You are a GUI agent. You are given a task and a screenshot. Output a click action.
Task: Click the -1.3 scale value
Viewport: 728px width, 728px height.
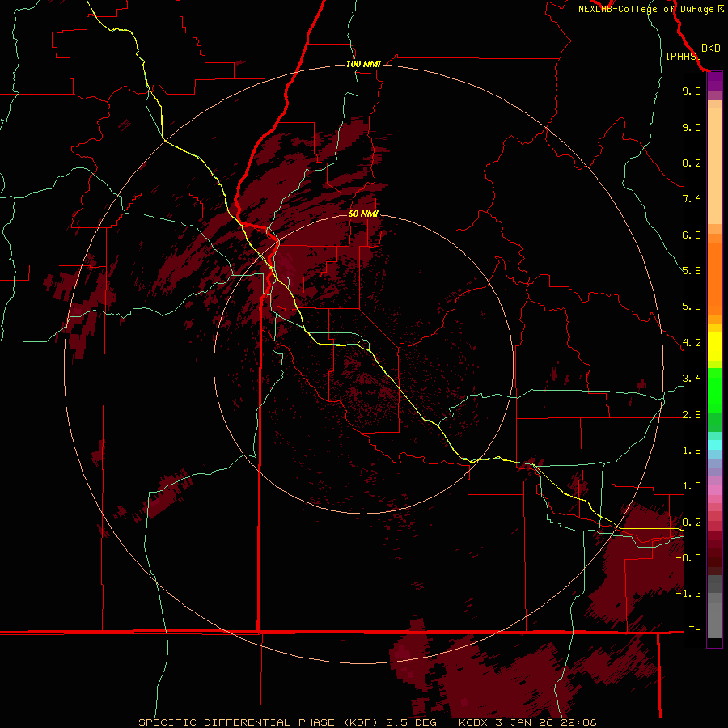coord(688,594)
